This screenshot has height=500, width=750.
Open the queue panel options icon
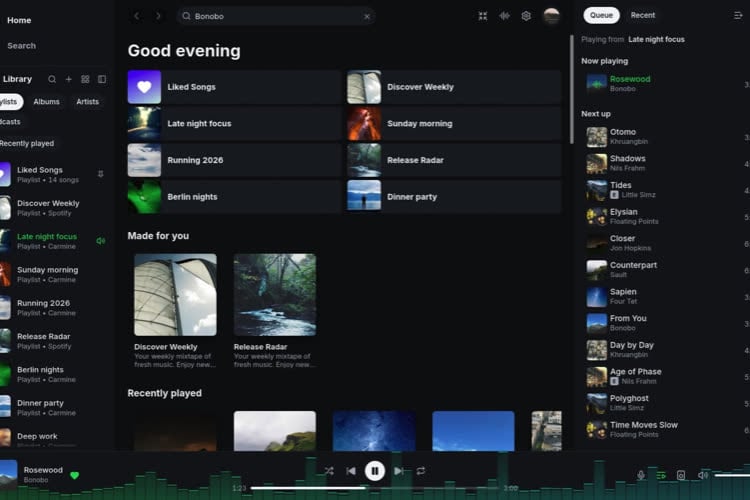pos(738,16)
